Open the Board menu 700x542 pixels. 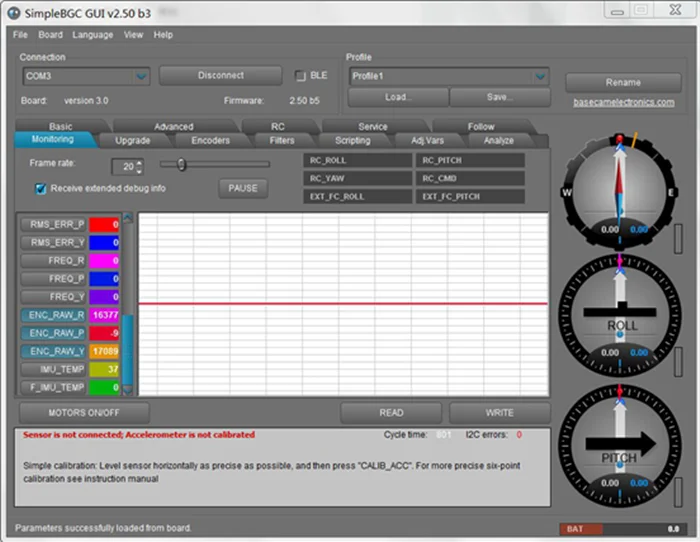[50, 35]
